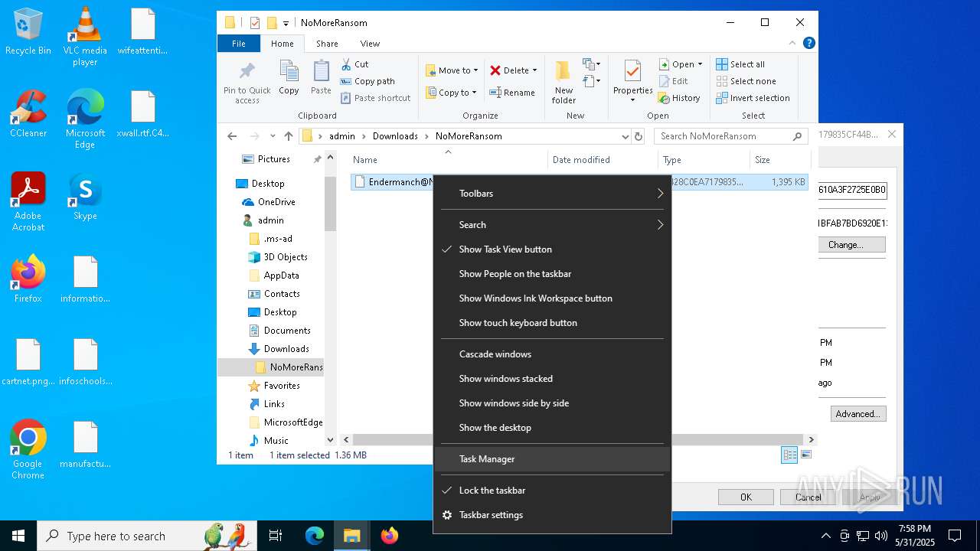Expand the Search submenu
This screenshot has width=980, height=551.
tap(552, 225)
